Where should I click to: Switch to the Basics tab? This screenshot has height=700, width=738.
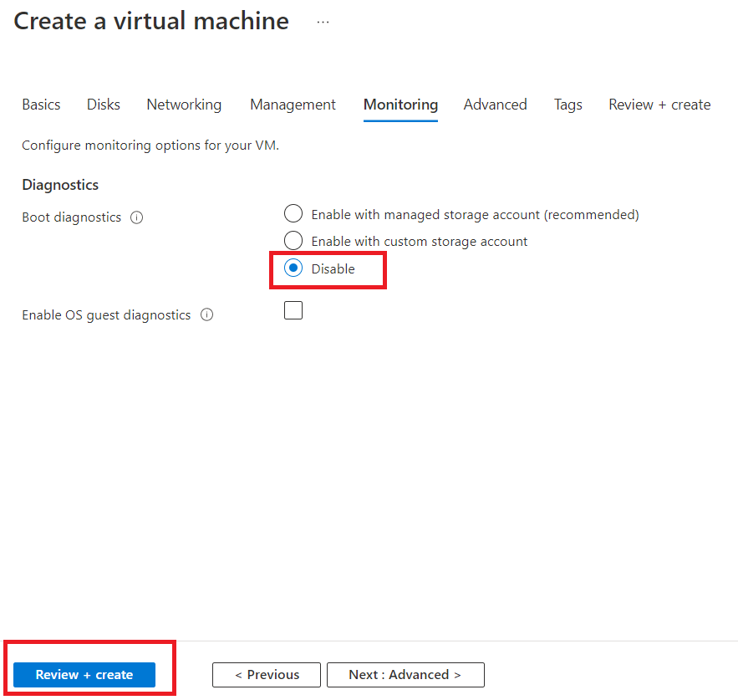pos(41,105)
